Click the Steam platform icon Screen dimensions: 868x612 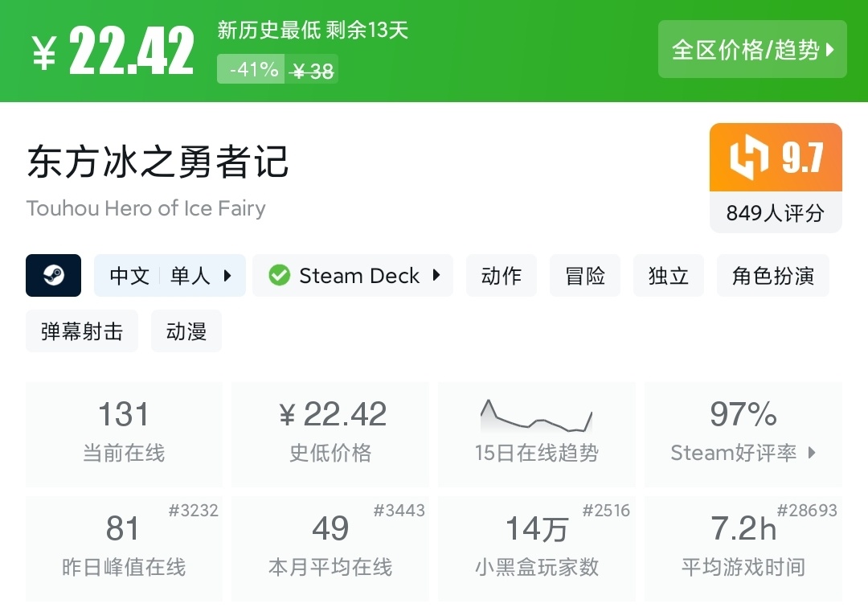54,276
